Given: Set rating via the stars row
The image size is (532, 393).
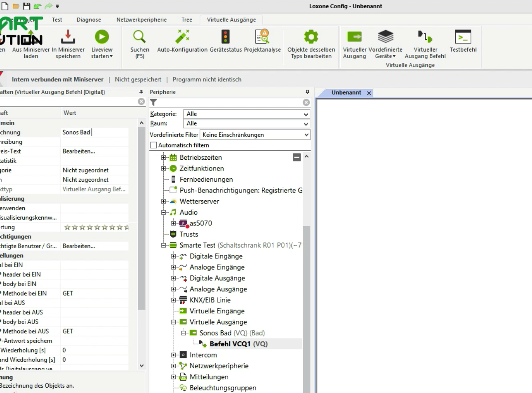Looking at the screenshot, I should (97, 227).
